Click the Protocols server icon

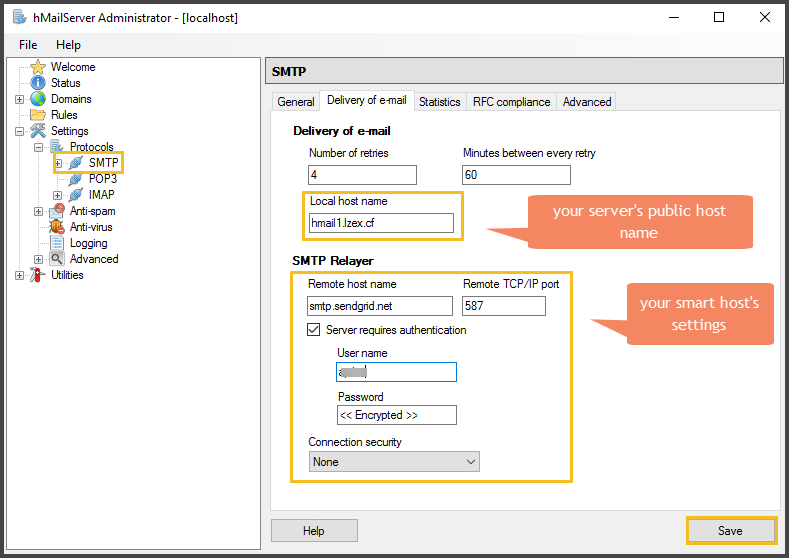(57, 146)
